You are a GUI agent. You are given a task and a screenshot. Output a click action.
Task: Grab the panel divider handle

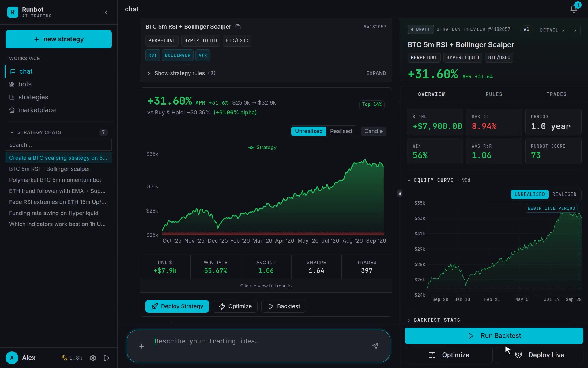tap(400, 194)
